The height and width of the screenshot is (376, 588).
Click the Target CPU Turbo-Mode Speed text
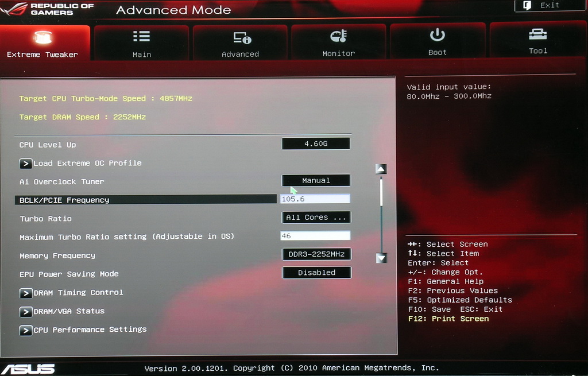click(x=106, y=99)
